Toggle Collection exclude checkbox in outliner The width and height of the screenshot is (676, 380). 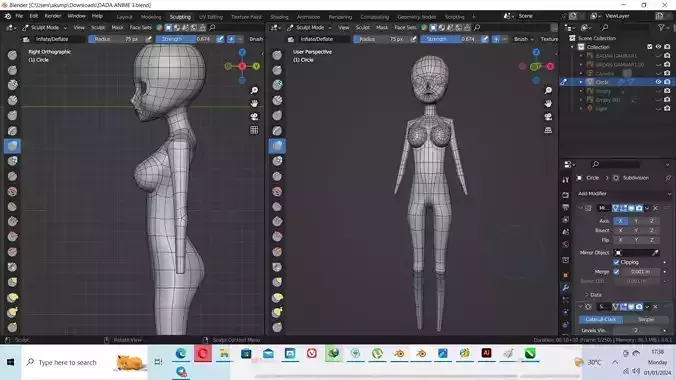click(650, 47)
